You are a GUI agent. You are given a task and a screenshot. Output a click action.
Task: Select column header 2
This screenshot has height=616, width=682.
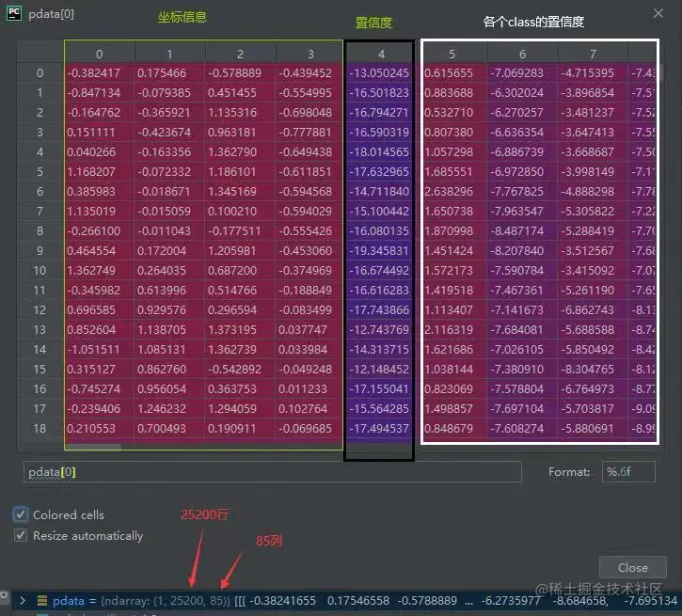(x=241, y=54)
